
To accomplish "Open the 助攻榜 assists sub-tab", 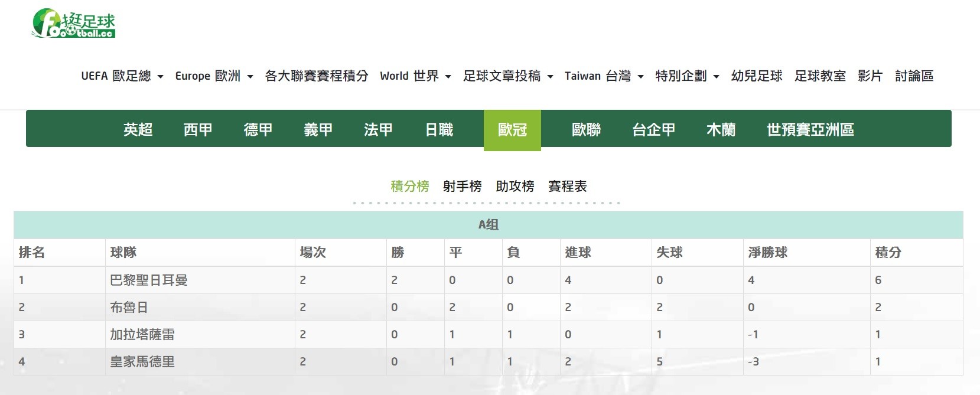I will [x=515, y=187].
